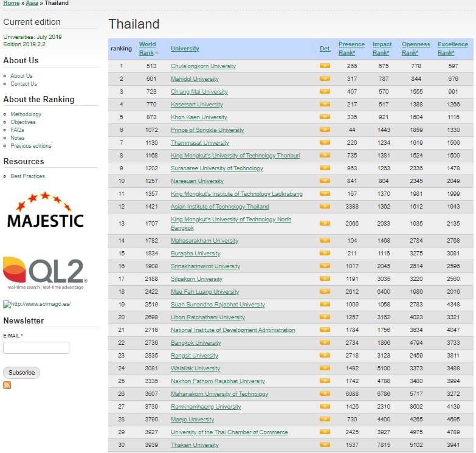The height and width of the screenshot is (453, 476).
Task: Click detail icon in Mahidol University row
Action: [325, 78]
